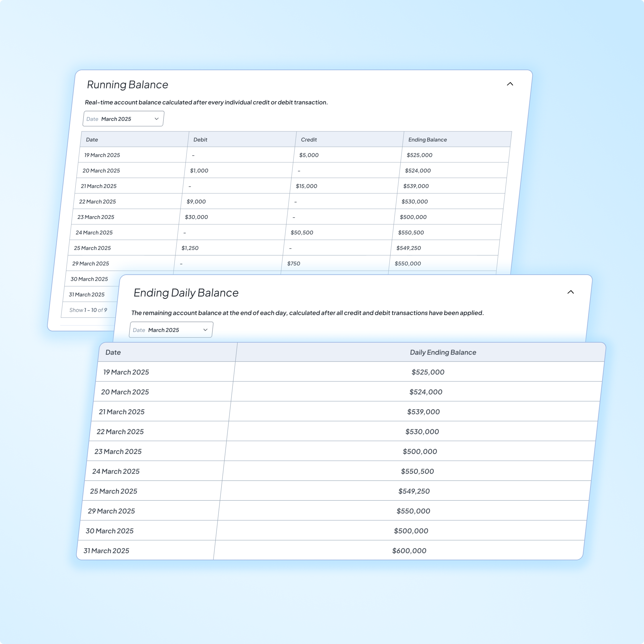The image size is (644, 644).
Task: Click the Debit column header
Action: coord(200,140)
